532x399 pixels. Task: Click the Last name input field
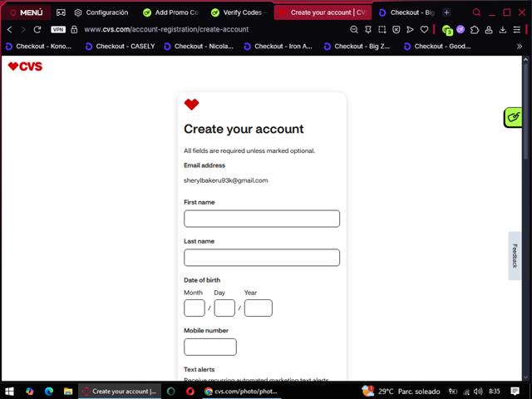(x=262, y=258)
